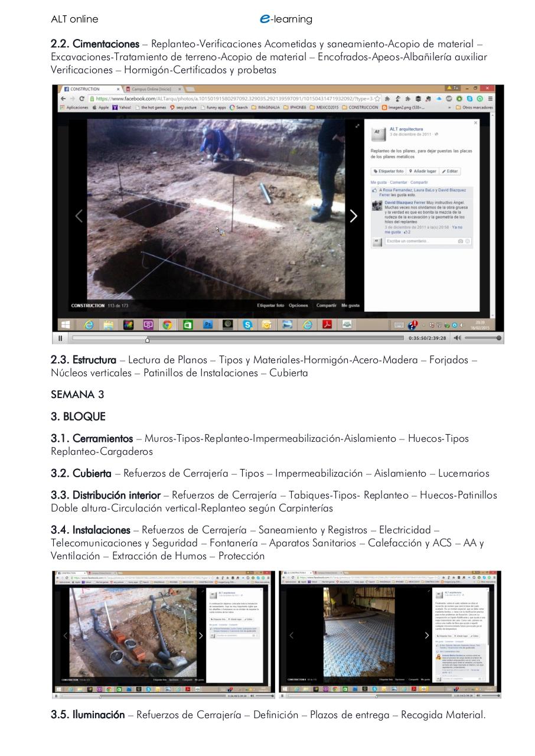
Task: Click the Outlook icon in the taskbar
Action: pyautogui.click(x=266, y=325)
